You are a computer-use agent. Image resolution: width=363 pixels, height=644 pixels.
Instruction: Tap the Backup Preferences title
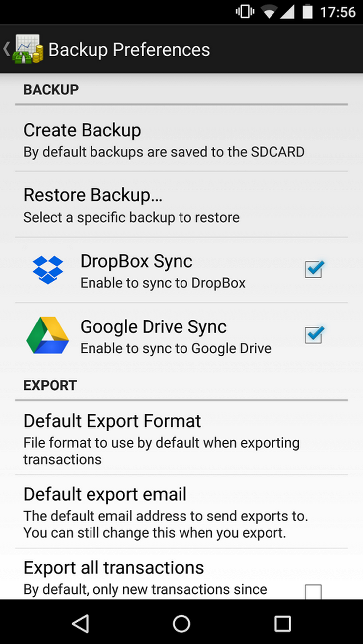coord(129,50)
